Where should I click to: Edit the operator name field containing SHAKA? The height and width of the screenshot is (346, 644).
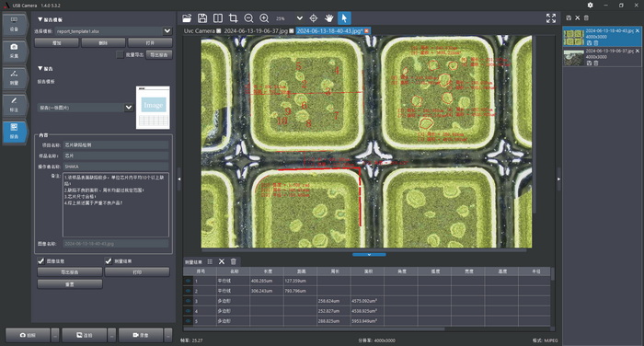point(116,167)
